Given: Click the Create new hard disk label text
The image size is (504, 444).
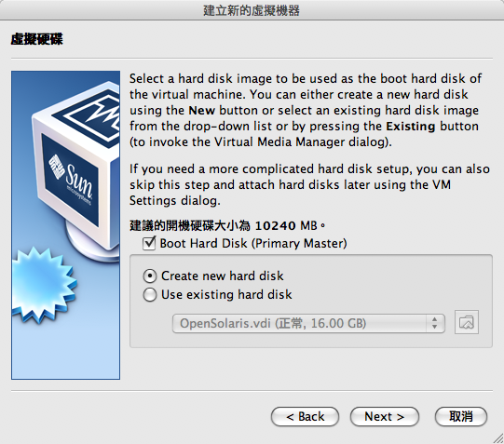Looking at the screenshot, I should click(223, 276).
